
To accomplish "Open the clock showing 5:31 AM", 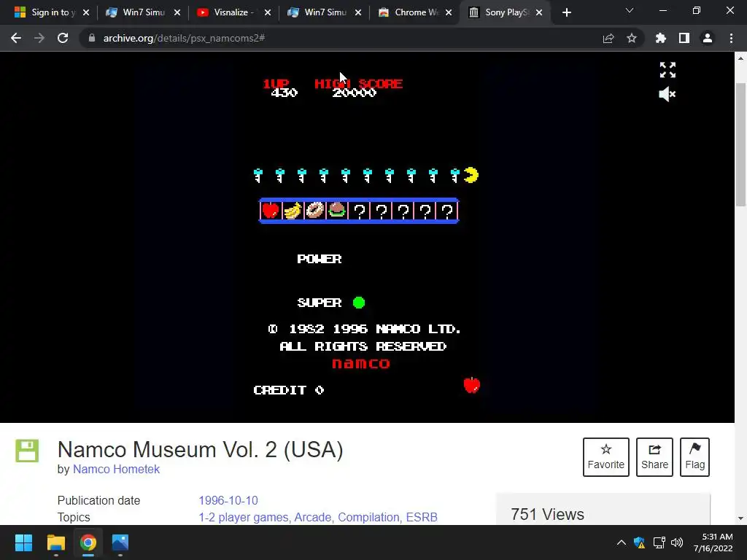I will point(713,542).
